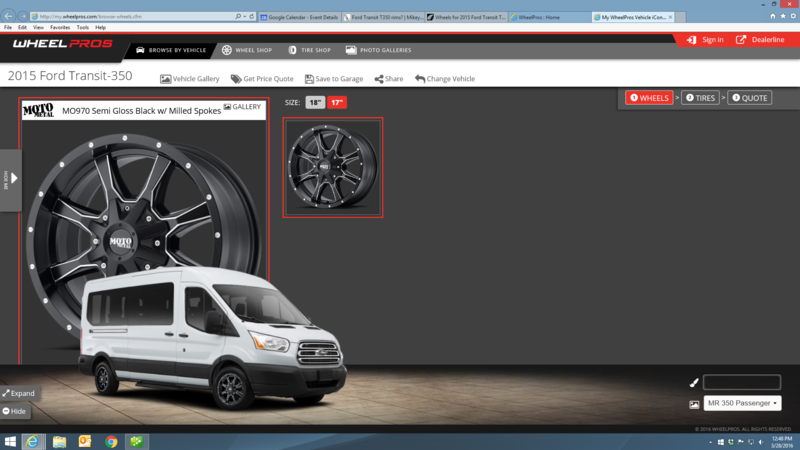
Task: Open Chrome from the taskbar
Action: (x=111, y=442)
